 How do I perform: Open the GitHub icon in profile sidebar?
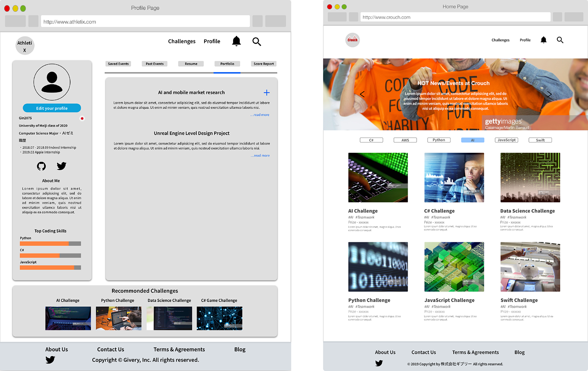point(41,166)
